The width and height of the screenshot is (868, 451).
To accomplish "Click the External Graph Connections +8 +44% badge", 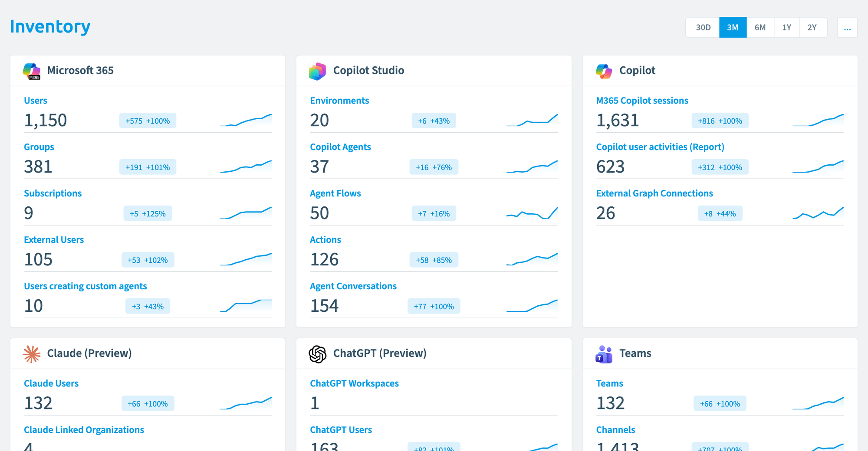I will tap(720, 214).
